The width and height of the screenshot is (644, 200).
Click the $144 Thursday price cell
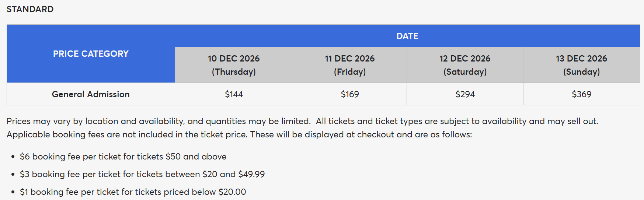[x=234, y=94]
